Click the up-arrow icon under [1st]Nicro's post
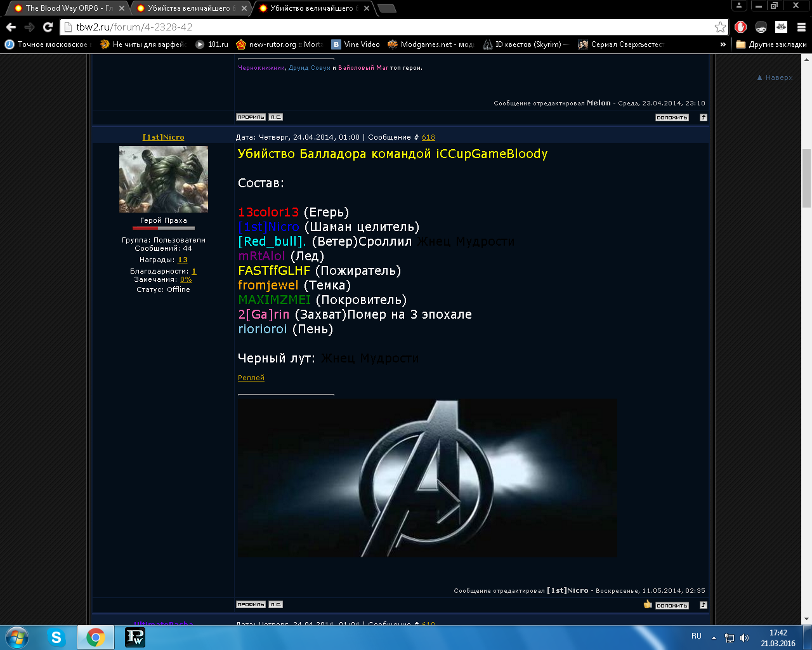Screen dimensions: 812x650 click(703, 605)
